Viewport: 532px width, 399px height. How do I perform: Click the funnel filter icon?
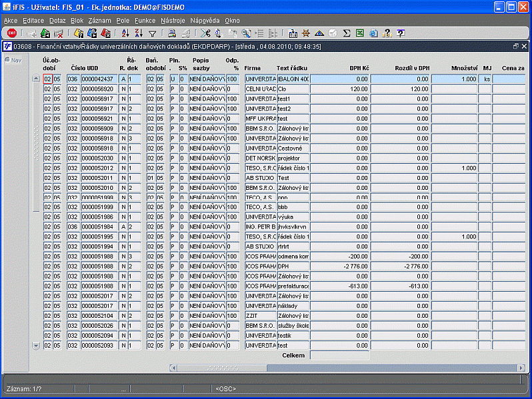coord(152,33)
